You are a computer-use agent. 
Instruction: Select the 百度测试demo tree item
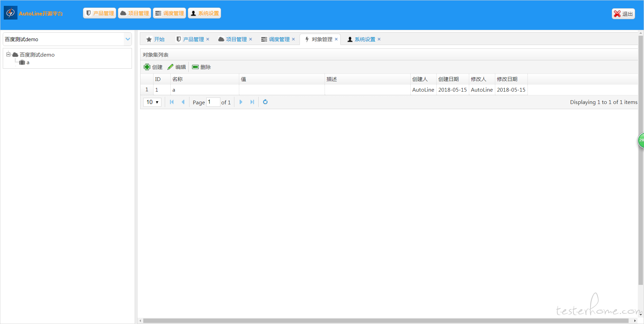[x=37, y=55]
